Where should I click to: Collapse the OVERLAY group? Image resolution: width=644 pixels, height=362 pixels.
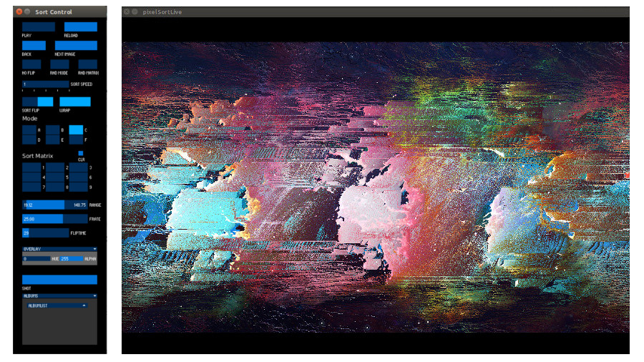coord(59,249)
